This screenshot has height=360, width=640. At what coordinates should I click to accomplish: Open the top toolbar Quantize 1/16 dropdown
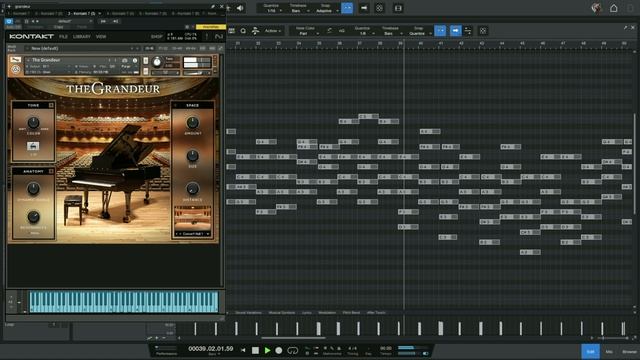click(x=271, y=8)
